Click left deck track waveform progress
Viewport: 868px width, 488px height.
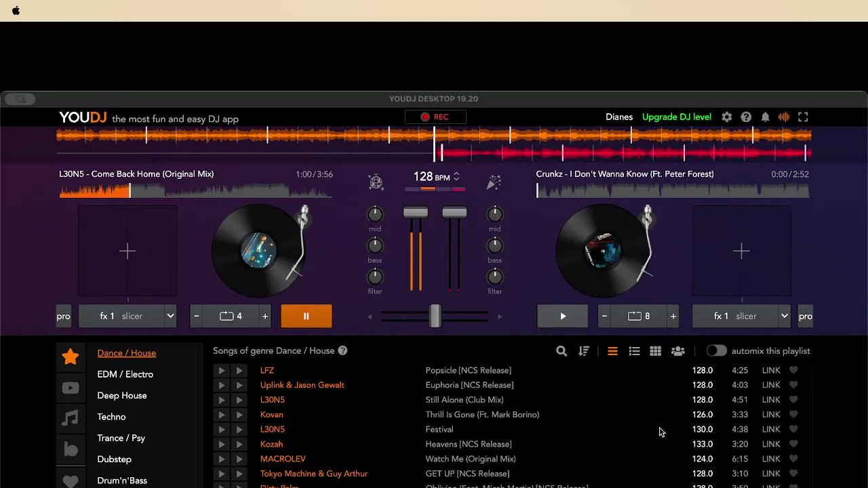[x=196, y=190]
